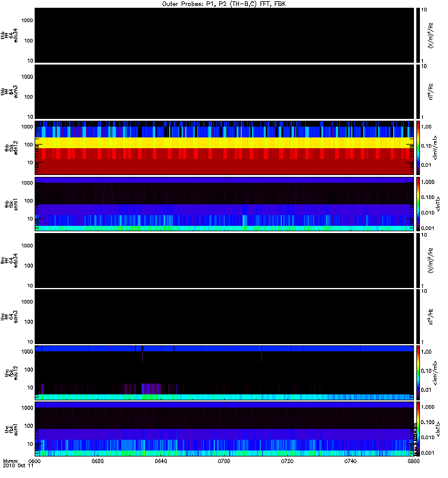Click the "0620" time axis label

click(97, 461)
